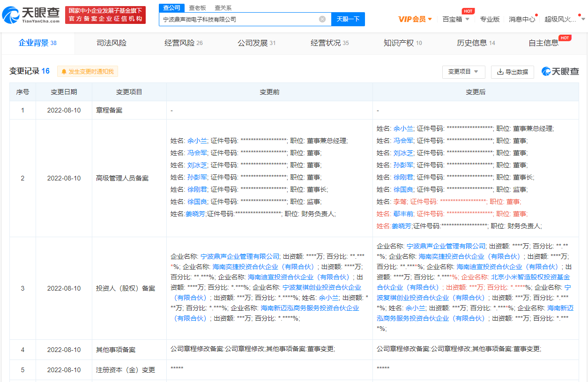Click 投资人（股权）备案 cell
This screenshot has width=588, height=382.
(x=129, y=288)
